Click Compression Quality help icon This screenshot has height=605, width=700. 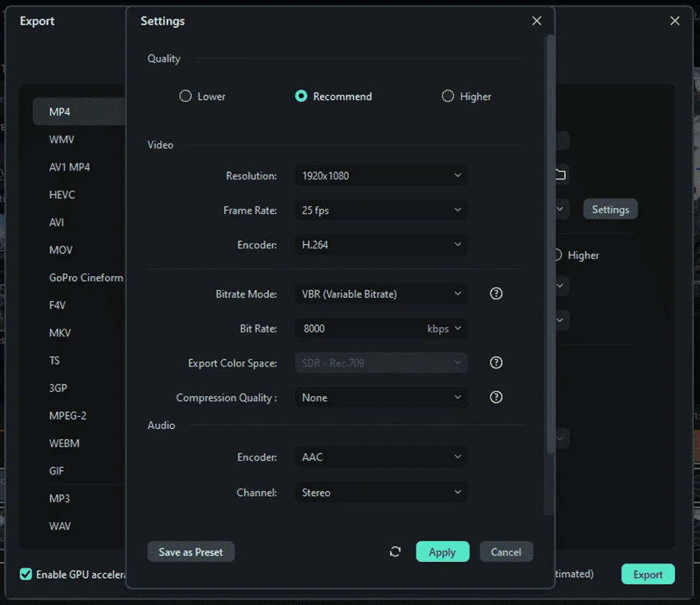(x=496, y=397)
